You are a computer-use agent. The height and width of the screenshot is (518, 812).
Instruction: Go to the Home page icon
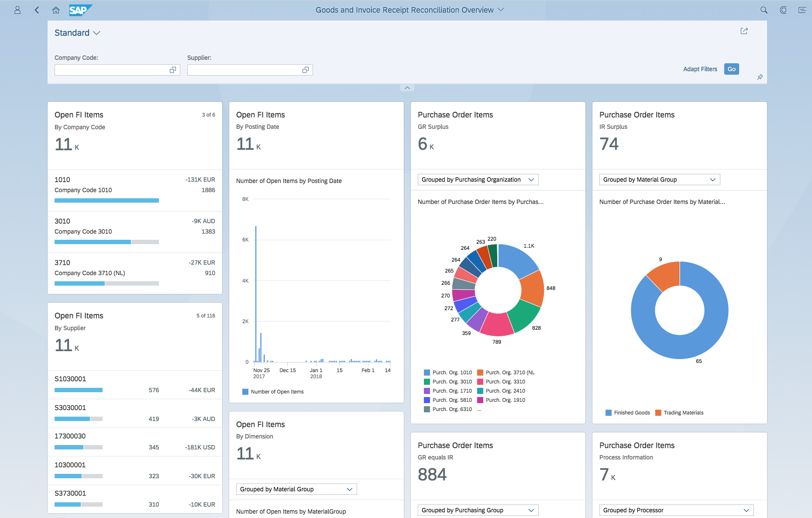(x=56, y=10)
